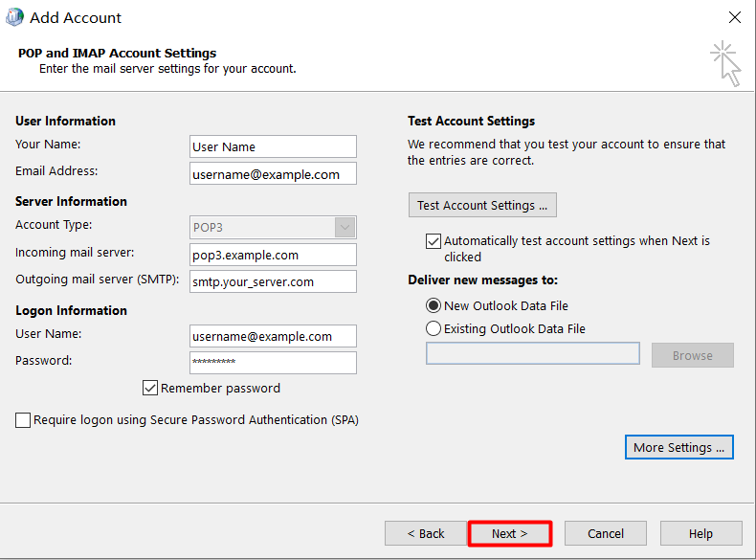Click the Outlook icon in title bar
The image size is (756, 560).
coord(14,17)
